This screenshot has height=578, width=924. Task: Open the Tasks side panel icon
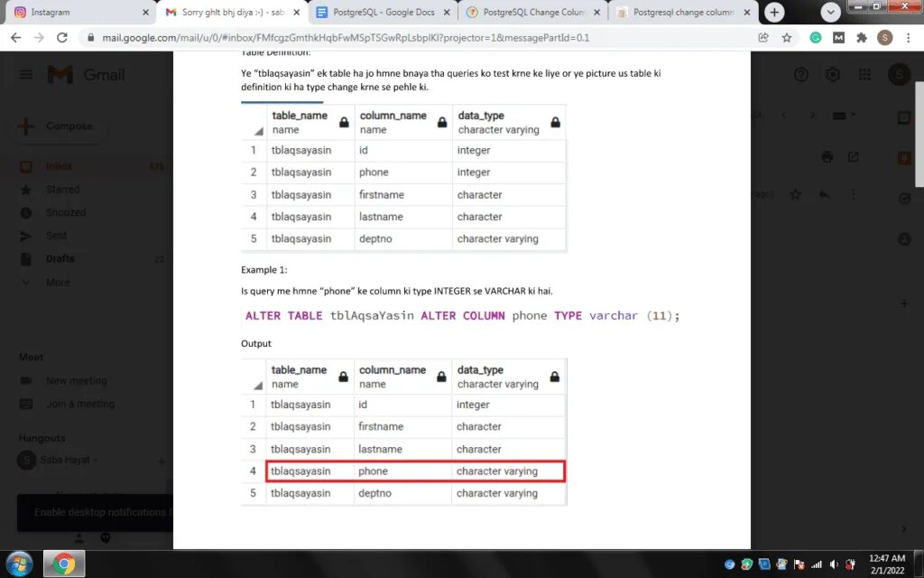[904, 198]
